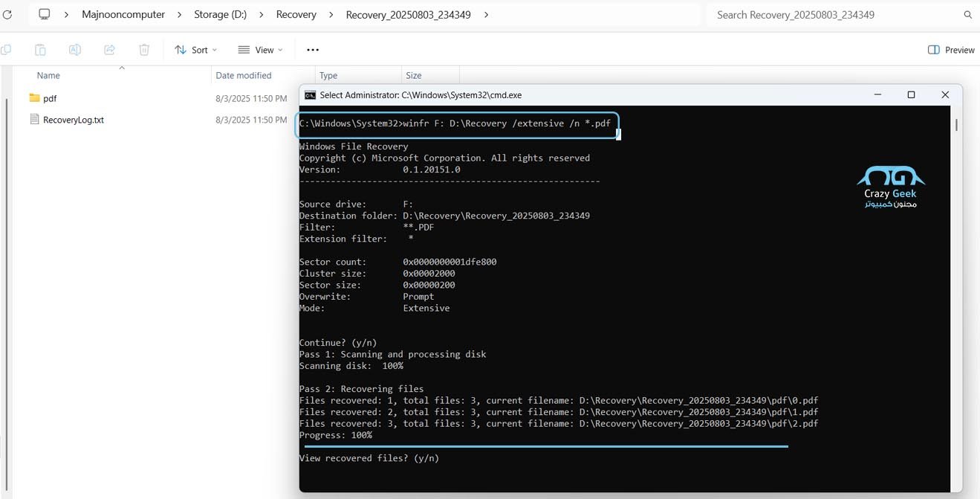980x499 pixels.
Task: Go to Storage (D:) breadcrumb
Action: coord(220,15)
